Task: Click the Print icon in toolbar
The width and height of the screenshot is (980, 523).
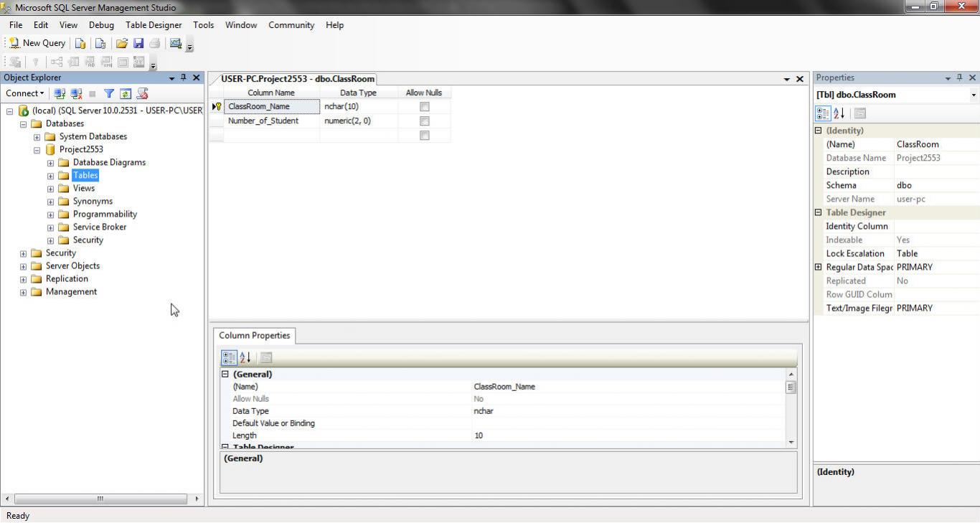Action: tap(155, 44)
